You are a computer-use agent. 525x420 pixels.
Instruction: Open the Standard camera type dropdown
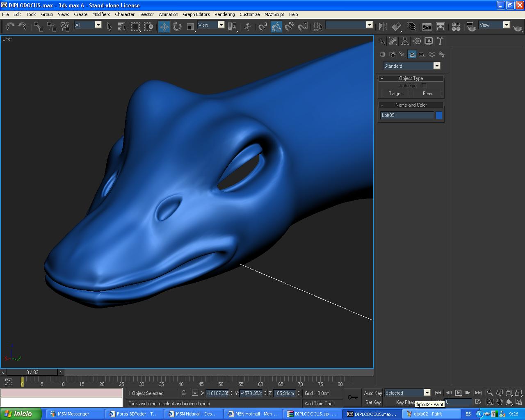436,66
